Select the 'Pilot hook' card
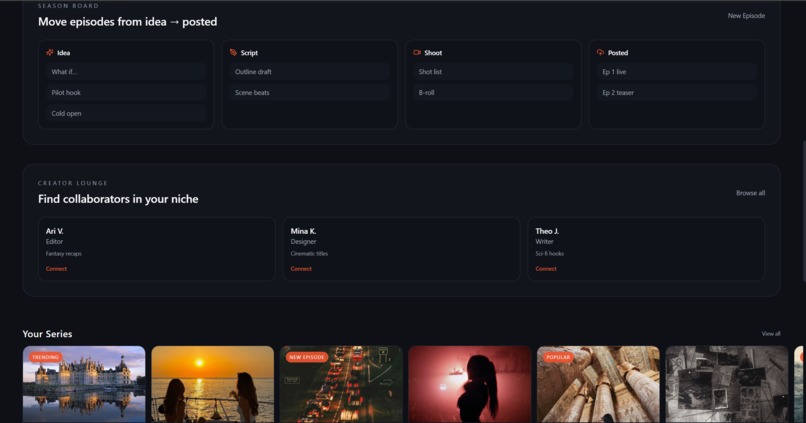The image size is (806, 423). pyautogui.click(x=126, y=93)
